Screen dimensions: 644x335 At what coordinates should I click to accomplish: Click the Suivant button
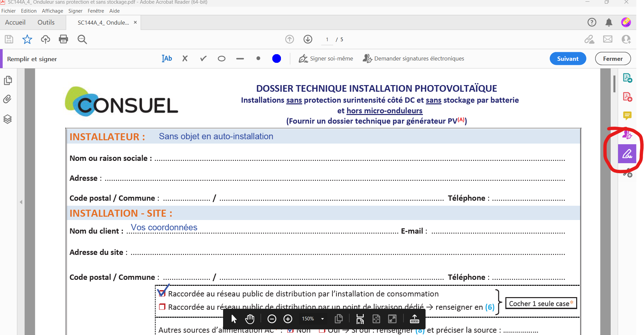(568, 58)
